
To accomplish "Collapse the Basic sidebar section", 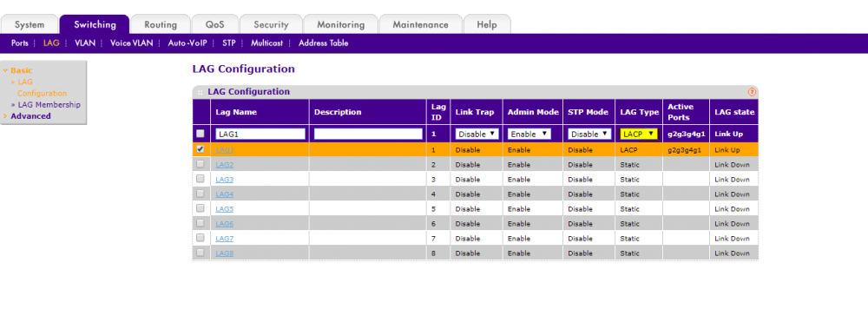I will tap(21, 70).
